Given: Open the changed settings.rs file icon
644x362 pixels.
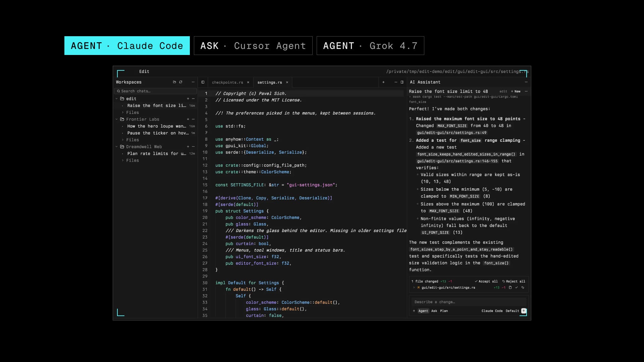Looking at the screenshot, I should pyautogui.click(x=510, y=288).
